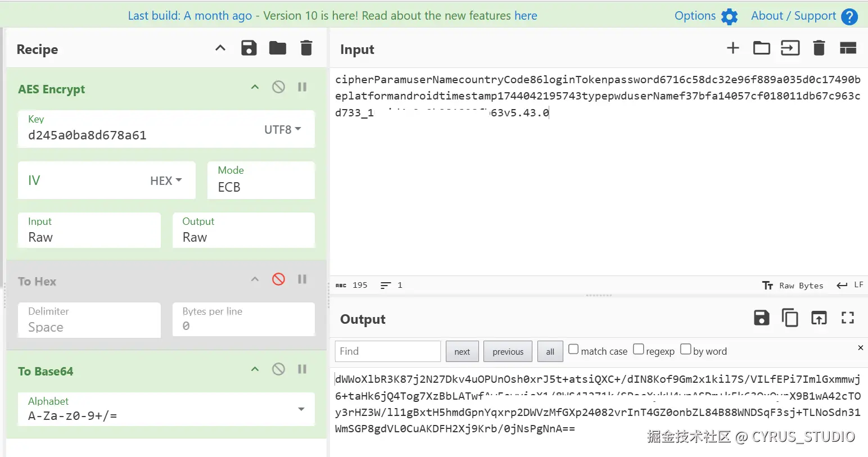Change input Raw Bytes character encoding
The width and height of the screenshot is (868, 457).
point(793,286)
